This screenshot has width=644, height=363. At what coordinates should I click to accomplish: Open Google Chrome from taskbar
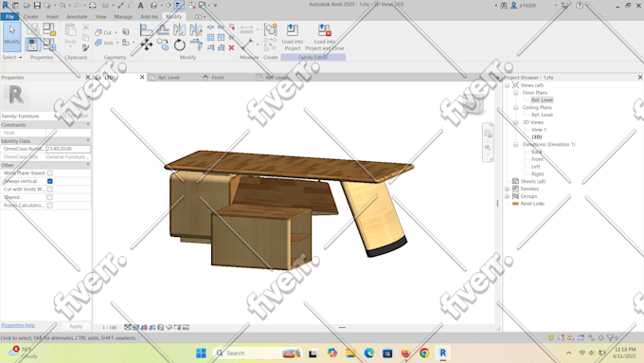(x=424, y=353)
